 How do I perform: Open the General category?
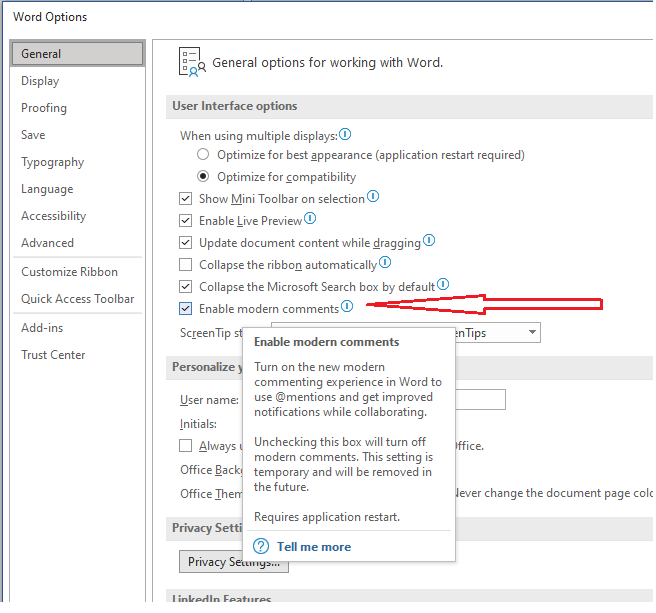(77, 54)
